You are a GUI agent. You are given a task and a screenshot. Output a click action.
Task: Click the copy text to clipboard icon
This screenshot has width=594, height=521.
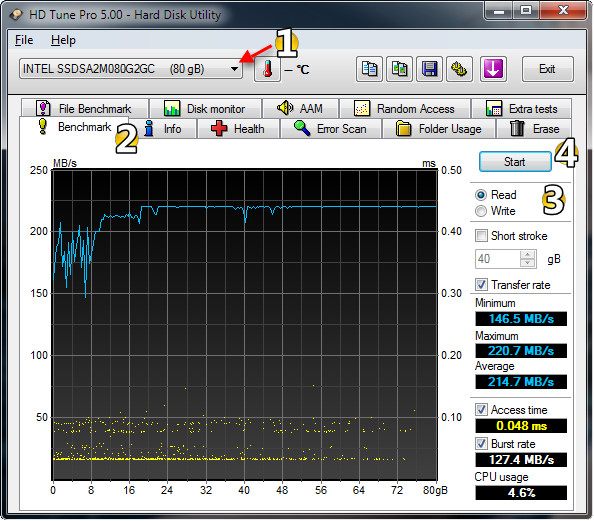coord(369,69)
